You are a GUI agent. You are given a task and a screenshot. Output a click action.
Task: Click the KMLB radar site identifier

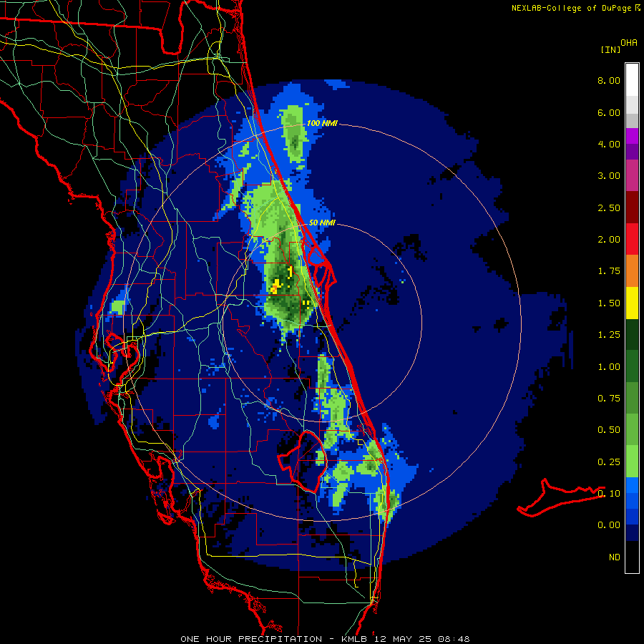pos(354,639)
